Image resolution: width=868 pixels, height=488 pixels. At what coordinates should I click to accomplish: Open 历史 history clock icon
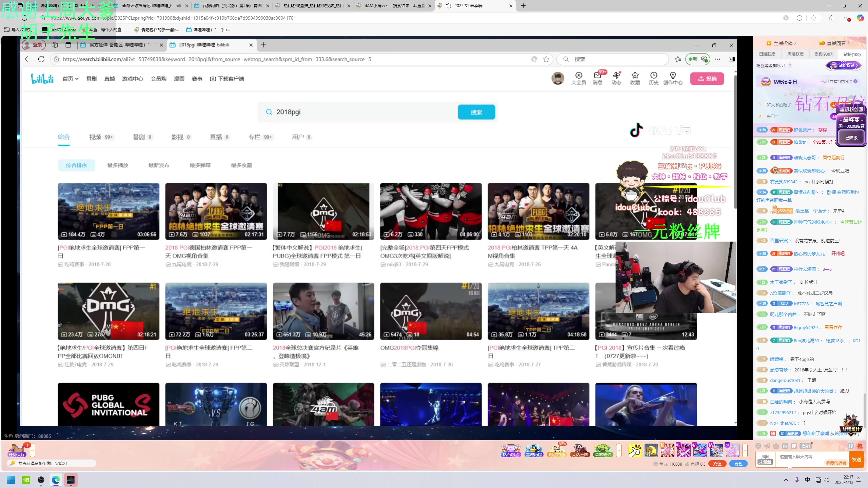pyautogui.click(x=654, y=78)
